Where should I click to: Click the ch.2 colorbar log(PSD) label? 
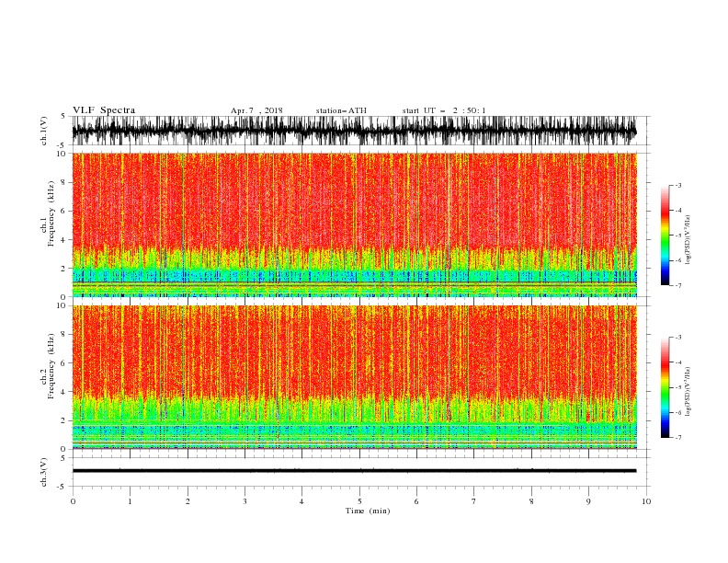688,392
